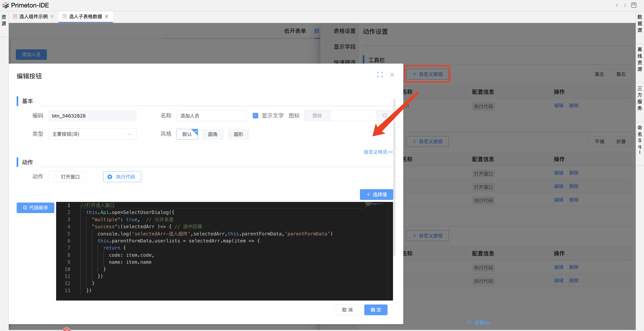
Task: Open the 代码助手 code assistant
Action: 35,208
